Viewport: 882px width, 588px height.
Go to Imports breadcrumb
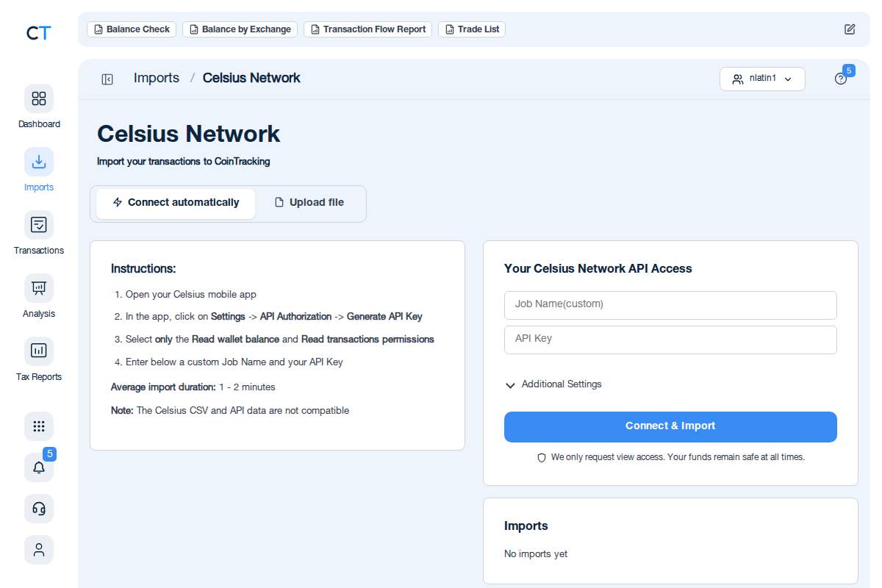point(157,78)
